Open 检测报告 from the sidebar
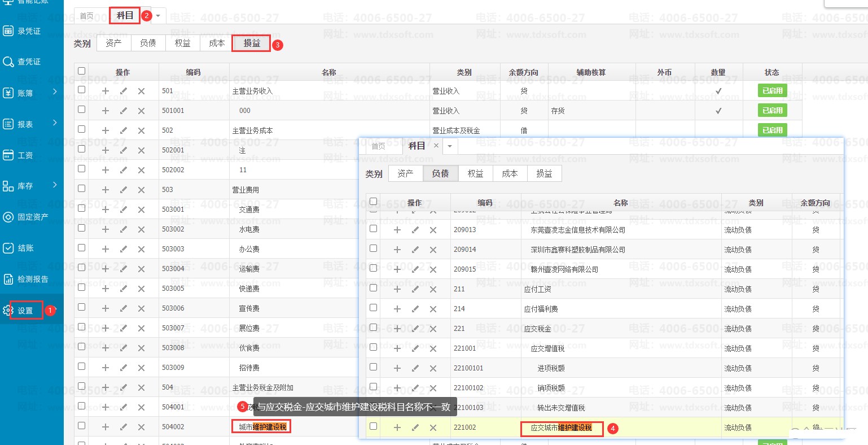 click(32, 279)
